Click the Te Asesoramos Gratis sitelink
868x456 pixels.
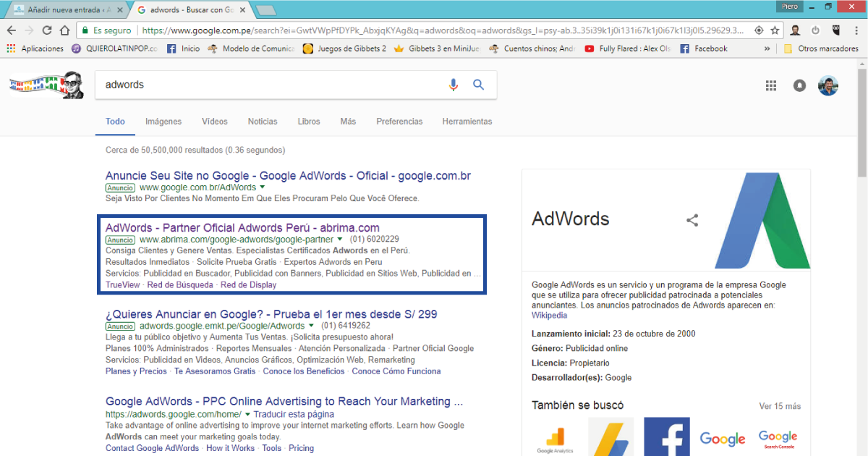215,371
